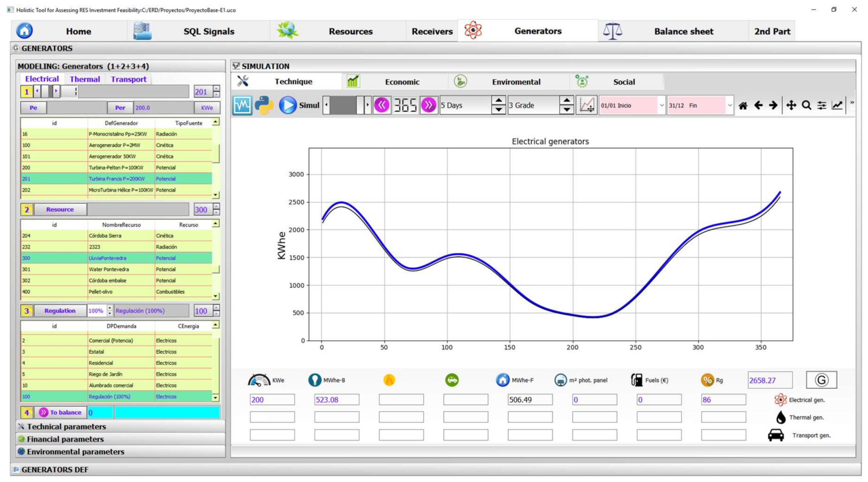This screenshot has height=482, width=868.
Task: Increase the 5 Days stepper value
Action: (498, 101)
